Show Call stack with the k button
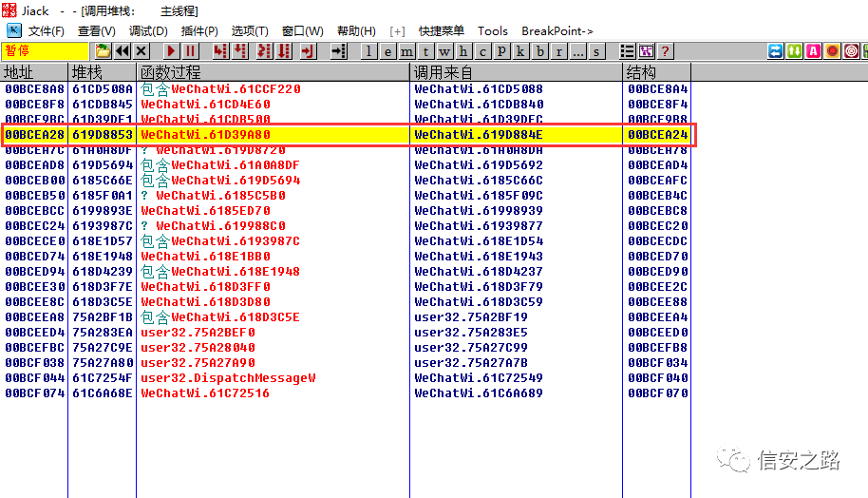868x498 pixels. 520,51
